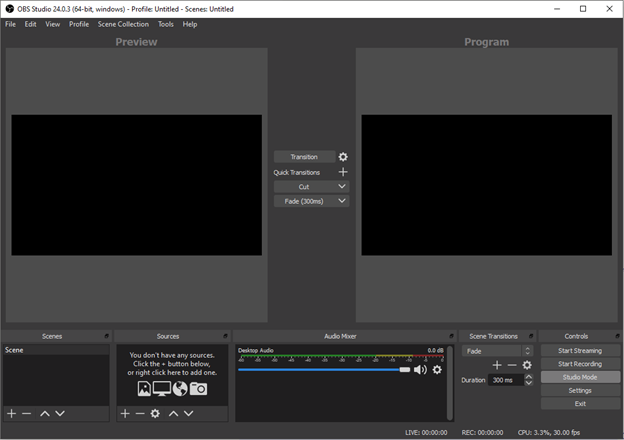The height and width of the screenshot is (440, 624).
Task: Add a new scene with plus icon
Action: 12,413
